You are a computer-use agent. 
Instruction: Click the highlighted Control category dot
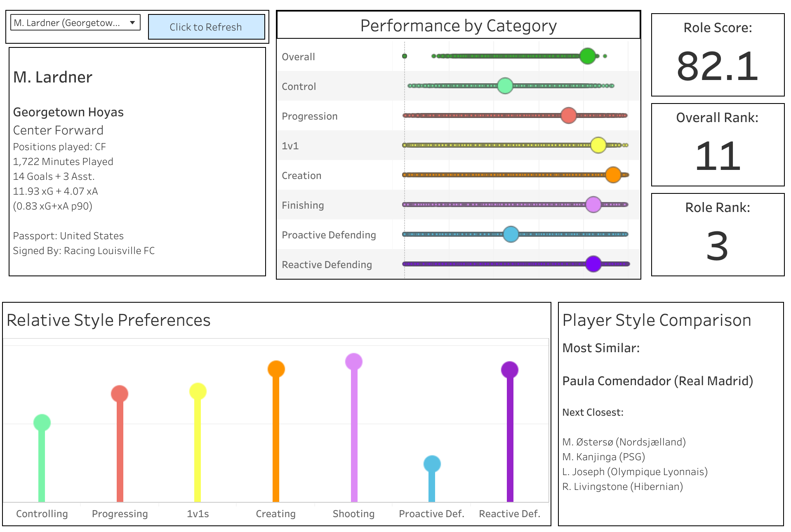(x=505, y=86)
